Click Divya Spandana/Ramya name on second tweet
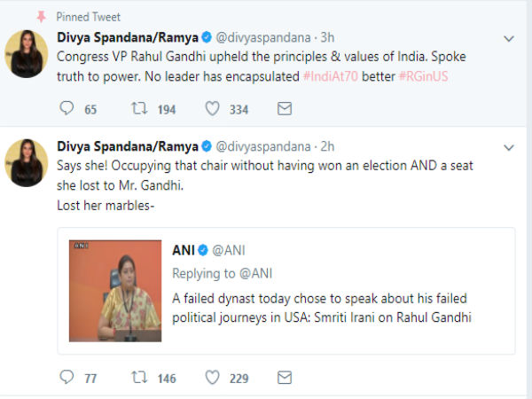The image size is (532, 399). [127, 145]
